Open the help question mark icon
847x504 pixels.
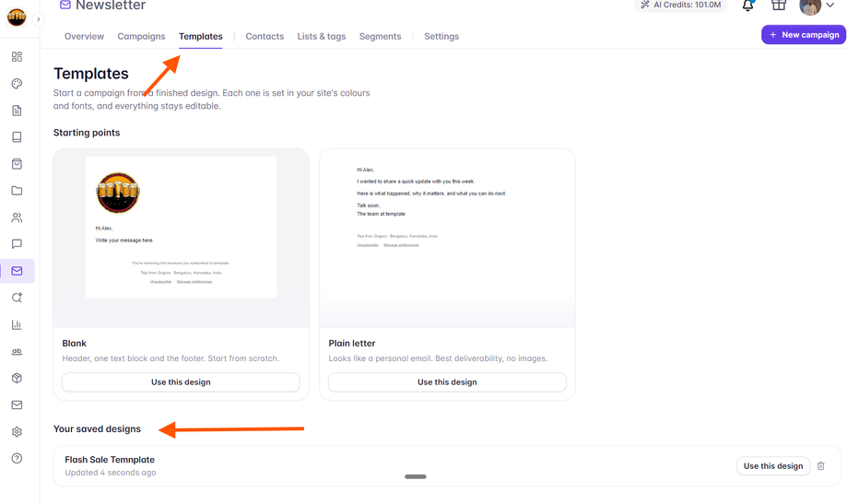[x=17, y=459]
